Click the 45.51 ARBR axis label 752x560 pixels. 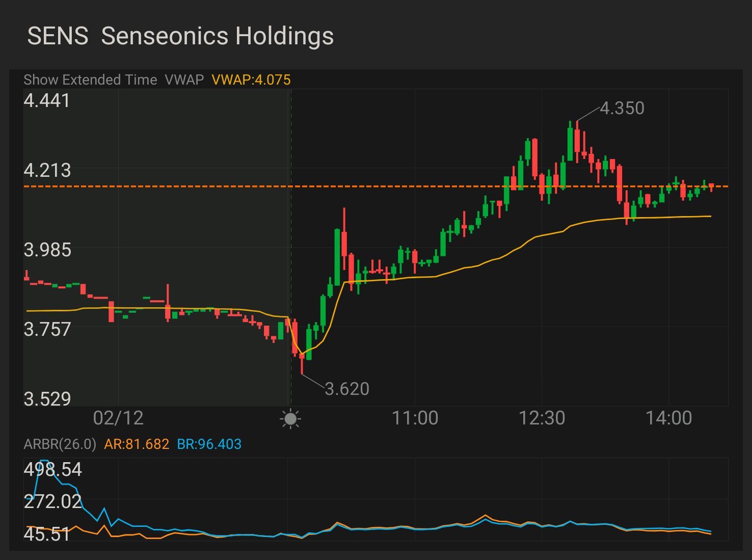click(47, 534)
